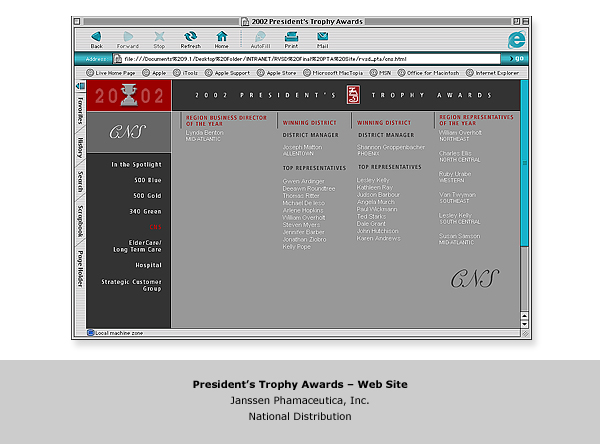This screenshot has height=444, width=600.
Task: Open the Scrapbook side tab
Action: coord(80,221)
